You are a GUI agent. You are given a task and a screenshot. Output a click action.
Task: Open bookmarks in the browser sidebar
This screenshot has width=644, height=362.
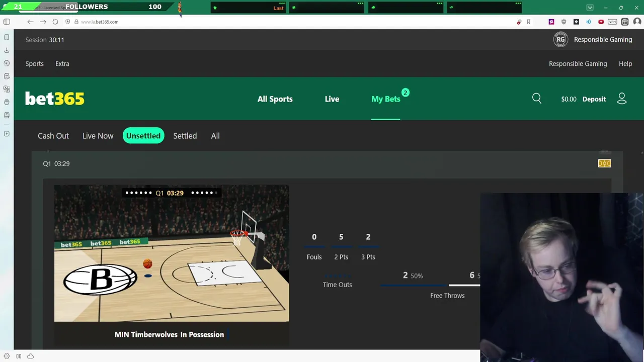point(7,37)
